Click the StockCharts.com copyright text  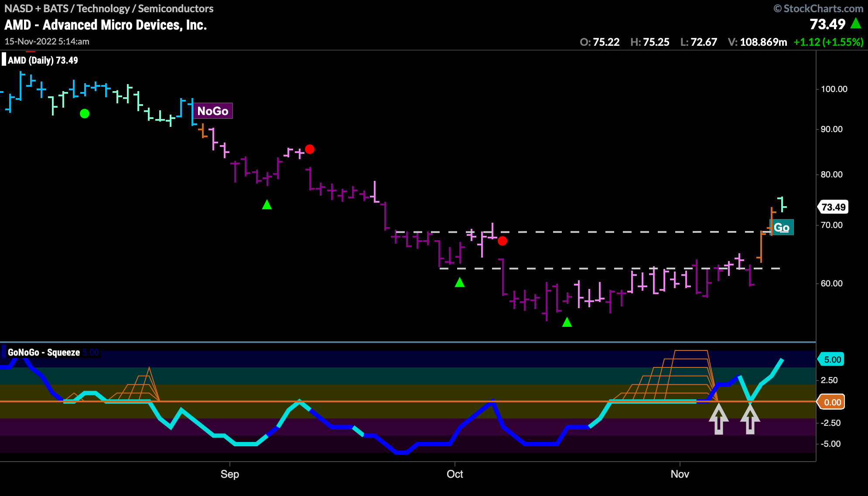(x=818, y=8)
